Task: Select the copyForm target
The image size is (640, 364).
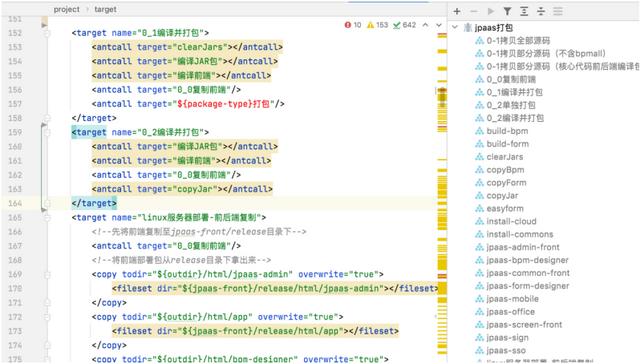Action: tap(506, 183)
